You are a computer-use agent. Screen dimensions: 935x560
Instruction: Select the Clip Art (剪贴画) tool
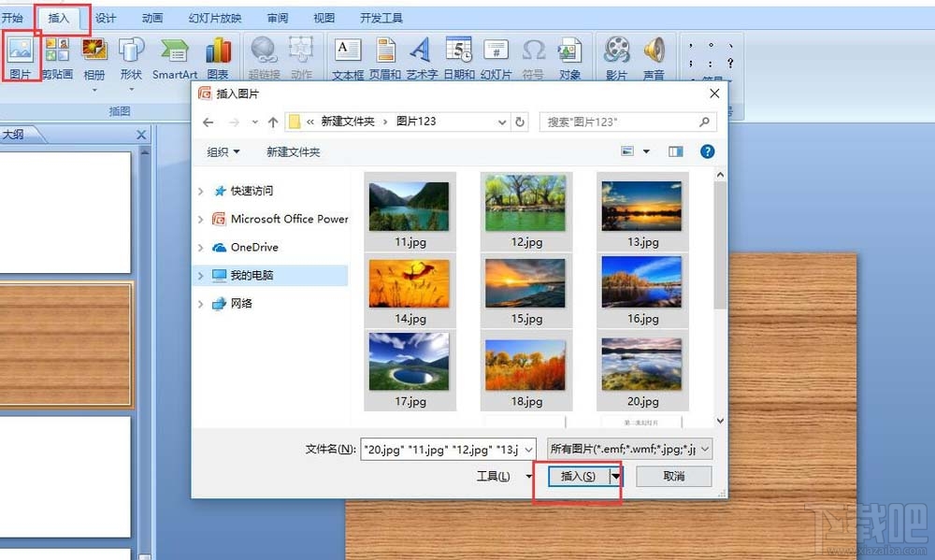pyautogui.click(x=56, y=58)
